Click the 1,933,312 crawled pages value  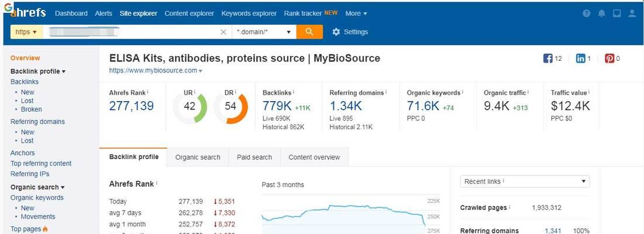[546, 208]
